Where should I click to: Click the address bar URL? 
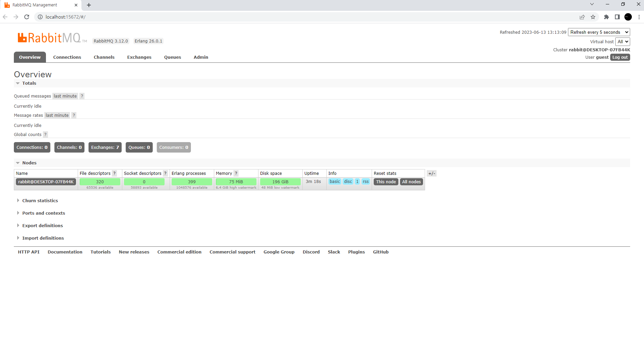66,17
